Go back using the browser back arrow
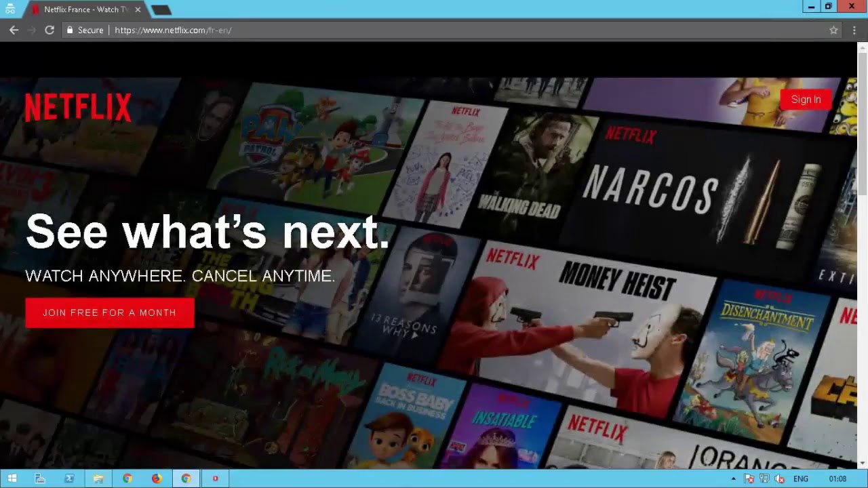This screenshot has width=868, height=488. (x=14, y=30)
